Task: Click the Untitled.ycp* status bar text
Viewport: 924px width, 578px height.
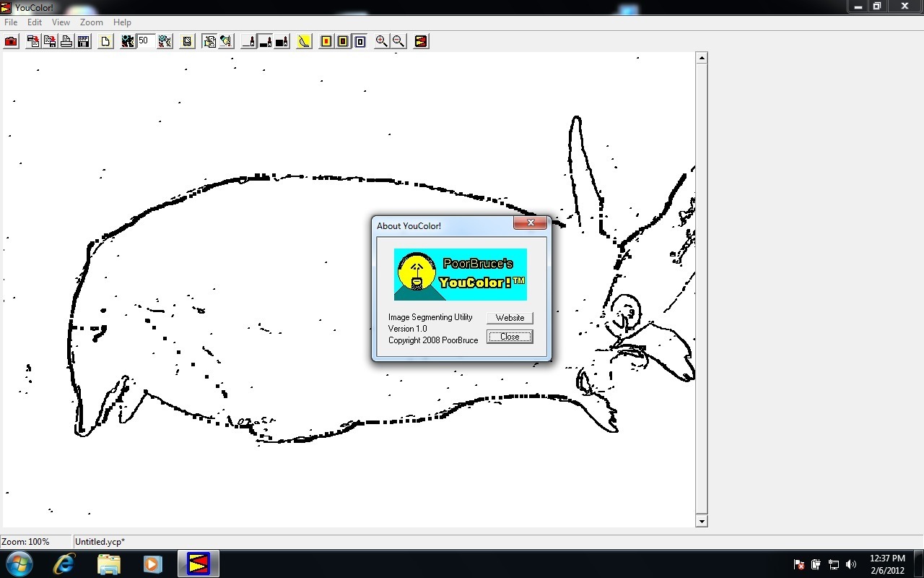Action: (x=100, y=542)
